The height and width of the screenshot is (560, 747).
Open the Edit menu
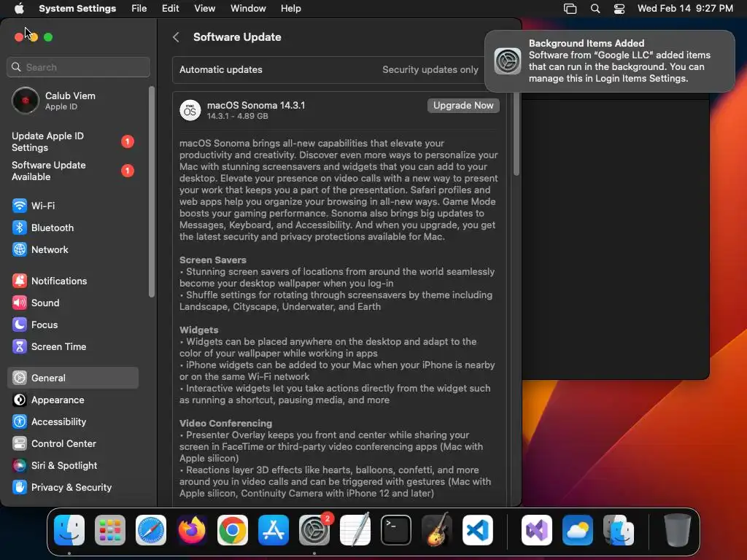pyautogui.click(x=170, y=9)
